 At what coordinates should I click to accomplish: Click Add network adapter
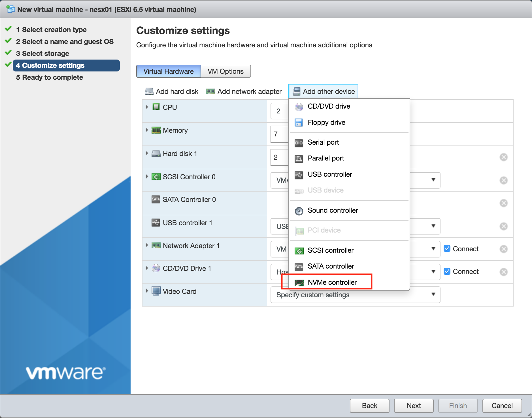[x=244, y=91]
